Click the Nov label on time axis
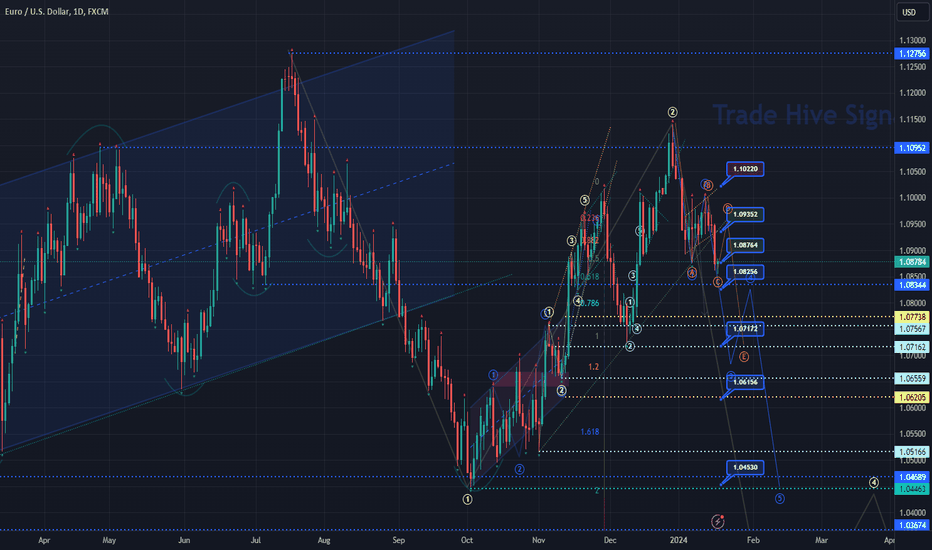Screen dimensions: 932x550 click(539, 540)
